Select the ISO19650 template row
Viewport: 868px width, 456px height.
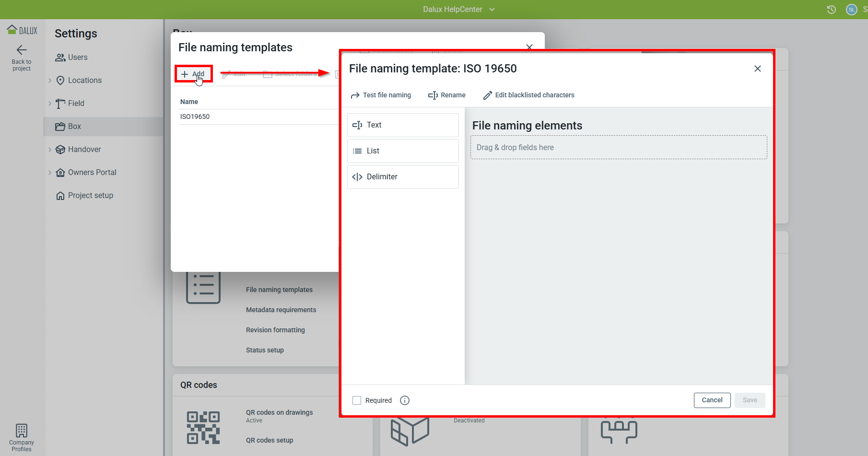[x=195, y=117]
